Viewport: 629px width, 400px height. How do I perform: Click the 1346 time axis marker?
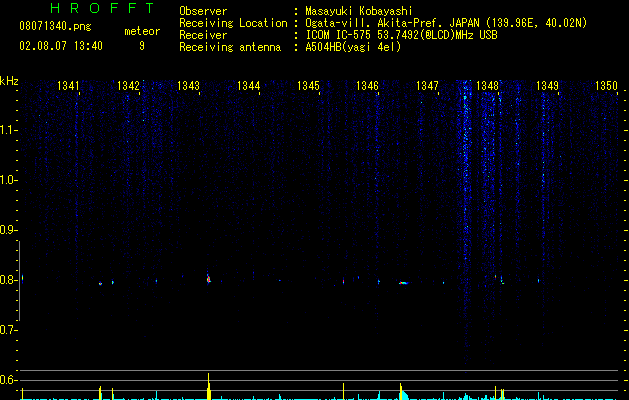[367, 86]
